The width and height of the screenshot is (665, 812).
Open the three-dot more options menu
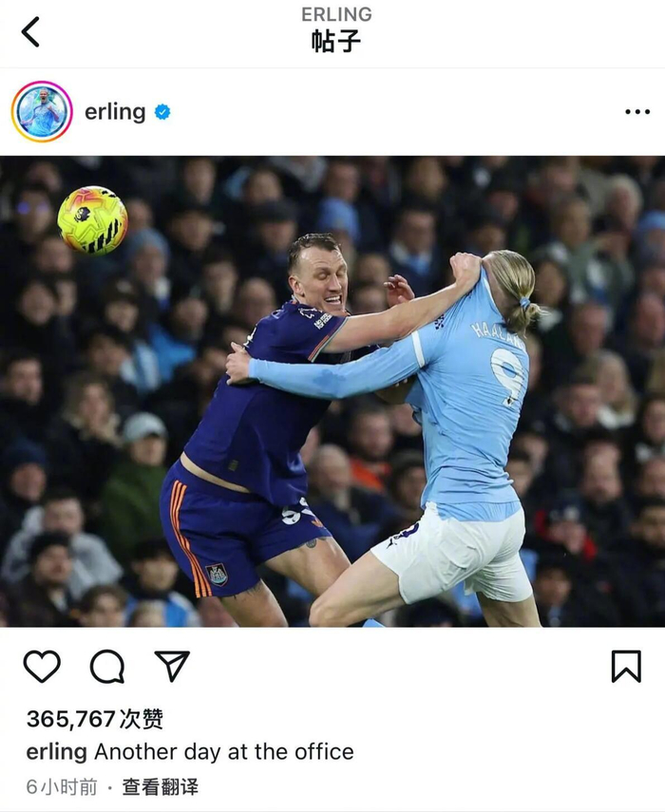(x=637, y=112)
